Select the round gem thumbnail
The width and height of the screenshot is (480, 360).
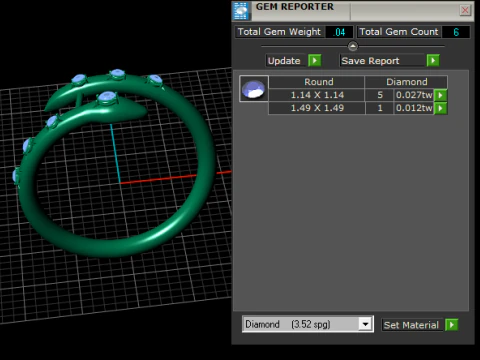point(254,89)
